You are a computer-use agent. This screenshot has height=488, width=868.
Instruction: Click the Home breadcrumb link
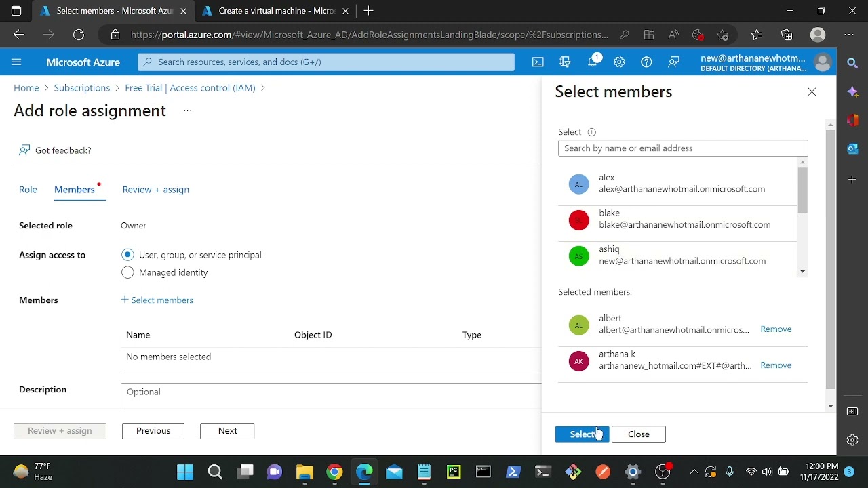click(26, 88)
